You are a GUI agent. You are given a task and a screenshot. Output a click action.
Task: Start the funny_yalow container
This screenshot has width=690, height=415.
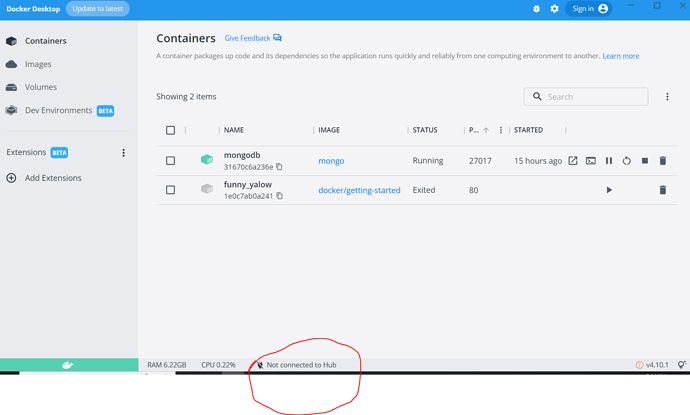point(609,190)
